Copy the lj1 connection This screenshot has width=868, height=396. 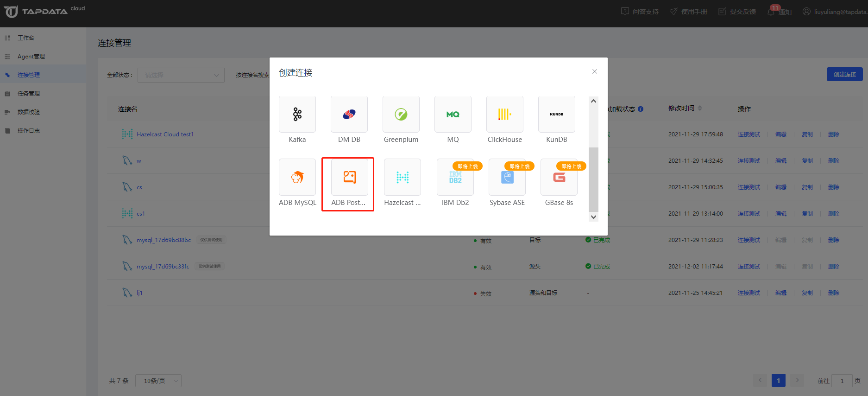point(807,293)
